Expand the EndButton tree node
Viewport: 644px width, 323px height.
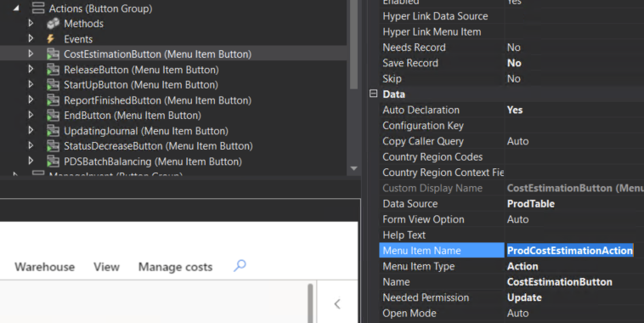[x=31, y=115]
